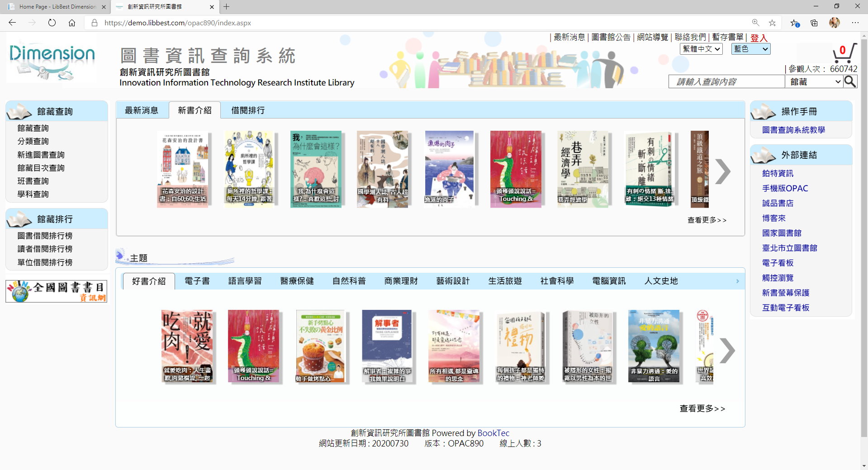
Task: Open the 國家圖書館 external link
Action: point(782,233)
